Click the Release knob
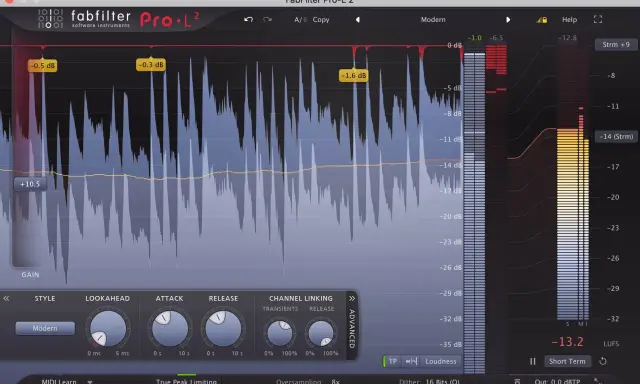The width and height of the screenshot is (640, 384). coord(223,329)
